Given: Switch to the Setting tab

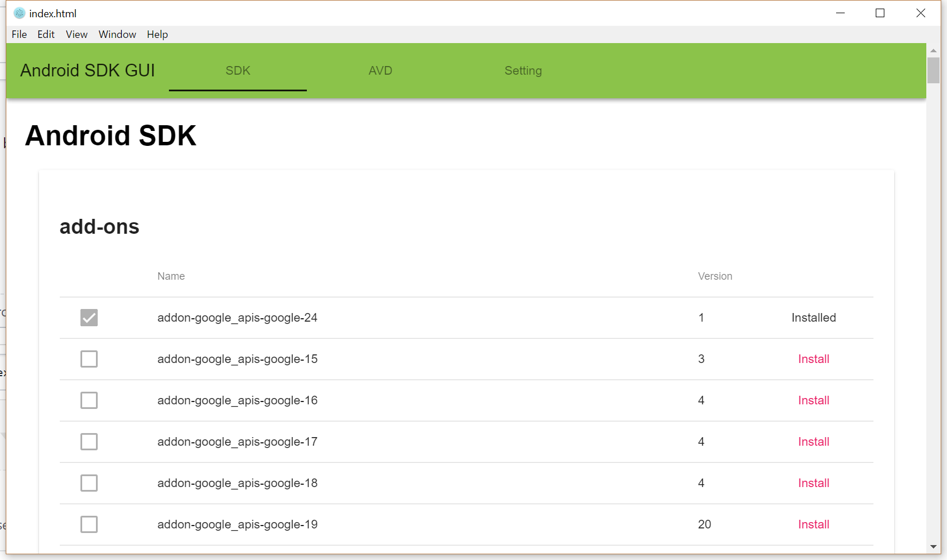Looking at the screenshot, I should [x=523, y=71].
